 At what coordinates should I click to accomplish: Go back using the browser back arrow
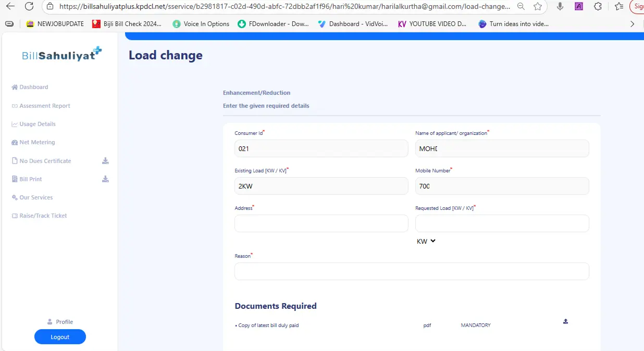click(x=10, y=6)
